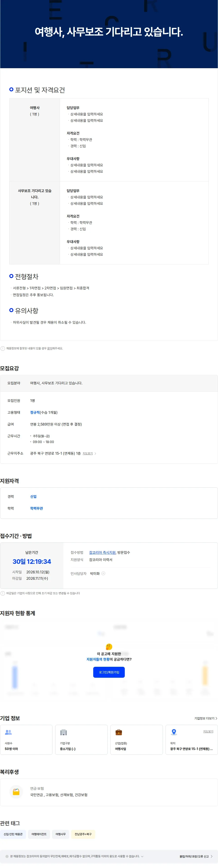The image size is (218, 868).
Task: Click the 신입 career link
Action: [x=33, y=497]
